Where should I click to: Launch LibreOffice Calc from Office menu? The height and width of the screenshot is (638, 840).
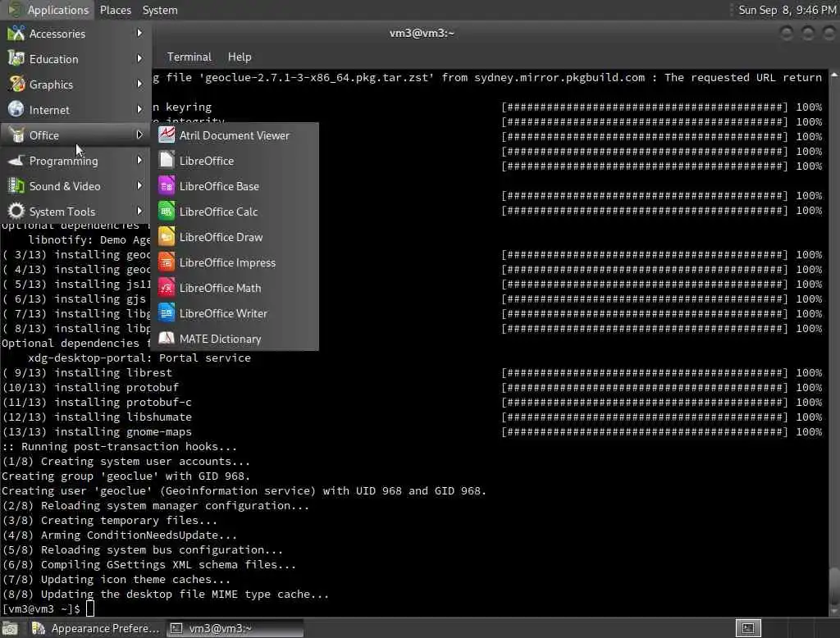235,212
